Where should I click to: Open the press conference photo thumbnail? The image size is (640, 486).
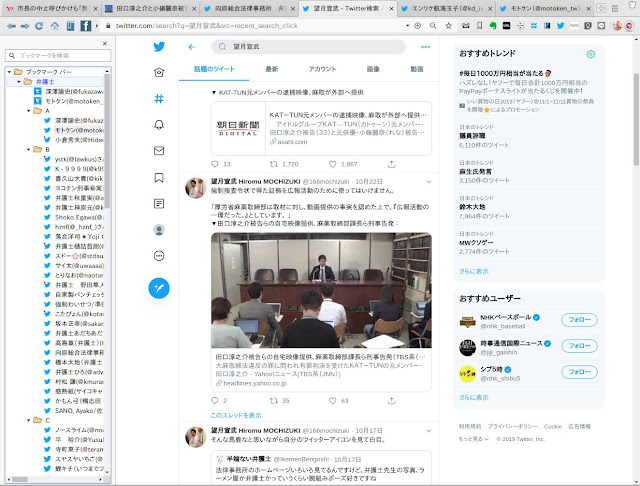pyautogui.click(x=321, y=291)
